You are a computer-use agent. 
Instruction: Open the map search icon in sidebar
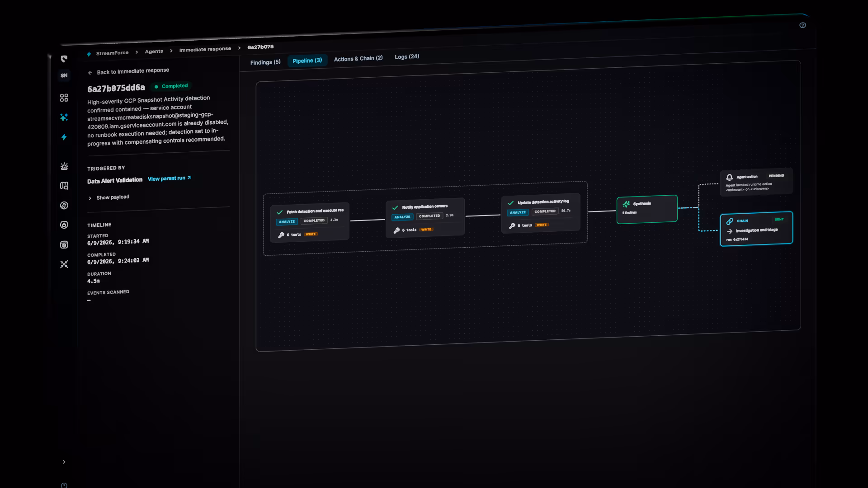click(64, 186)
